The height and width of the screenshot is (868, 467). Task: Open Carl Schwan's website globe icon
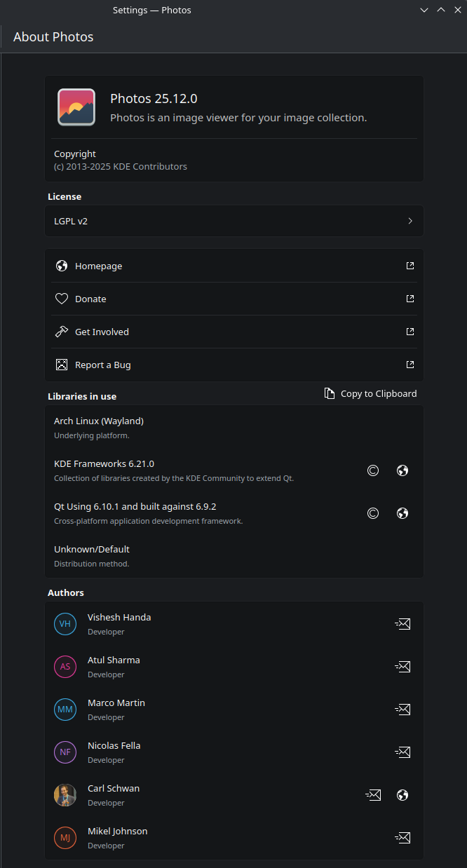coord(402,795)
